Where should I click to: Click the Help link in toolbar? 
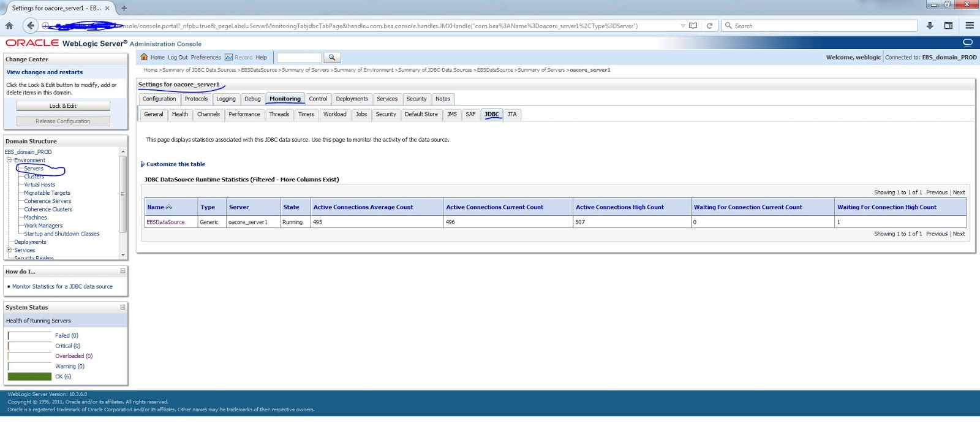click(x=262, y=57)
